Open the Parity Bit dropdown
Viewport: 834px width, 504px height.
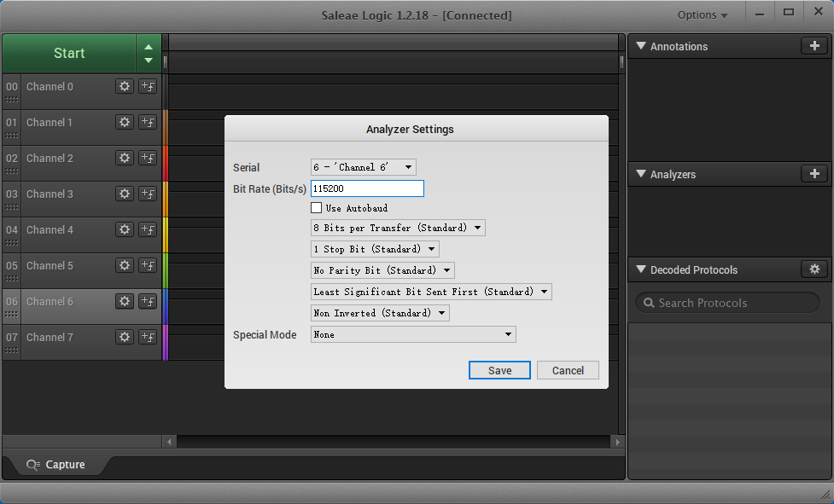(382, 270)
